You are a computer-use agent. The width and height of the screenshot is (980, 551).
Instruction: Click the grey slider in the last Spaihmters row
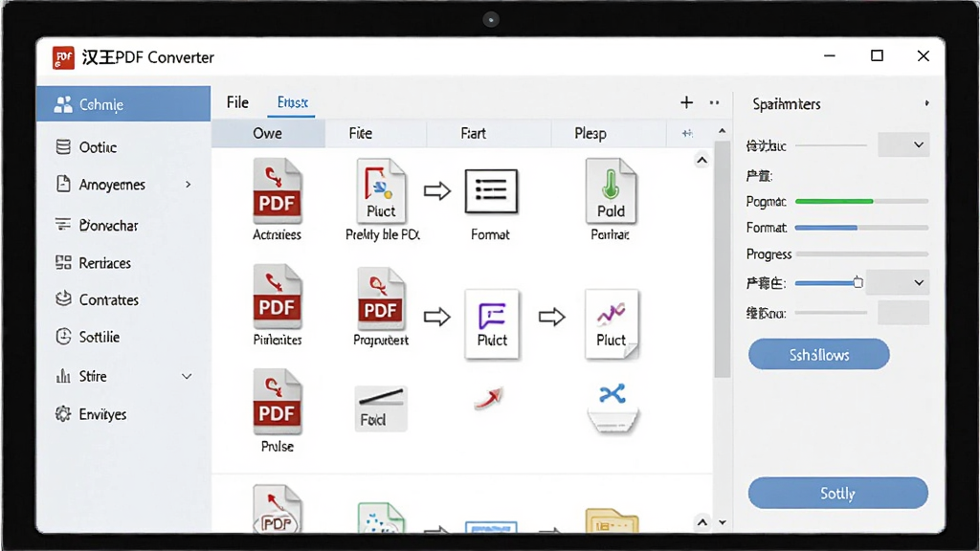tap(831, 313)
